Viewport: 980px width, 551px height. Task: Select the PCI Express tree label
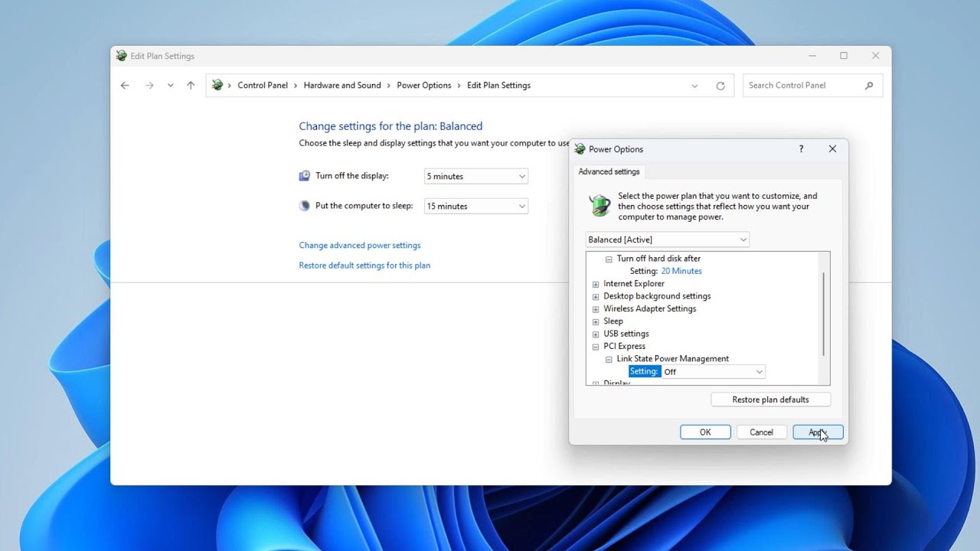pyautogui.click(x=624, y=347)
